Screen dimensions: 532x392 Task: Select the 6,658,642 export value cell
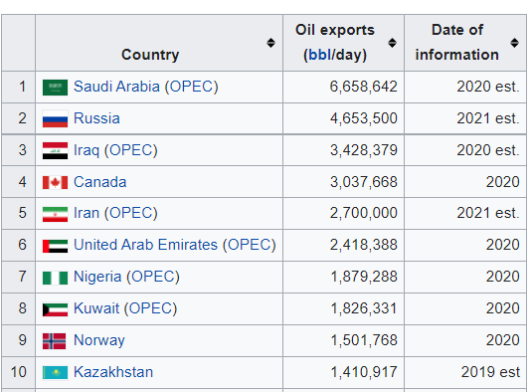pos(343,87)
